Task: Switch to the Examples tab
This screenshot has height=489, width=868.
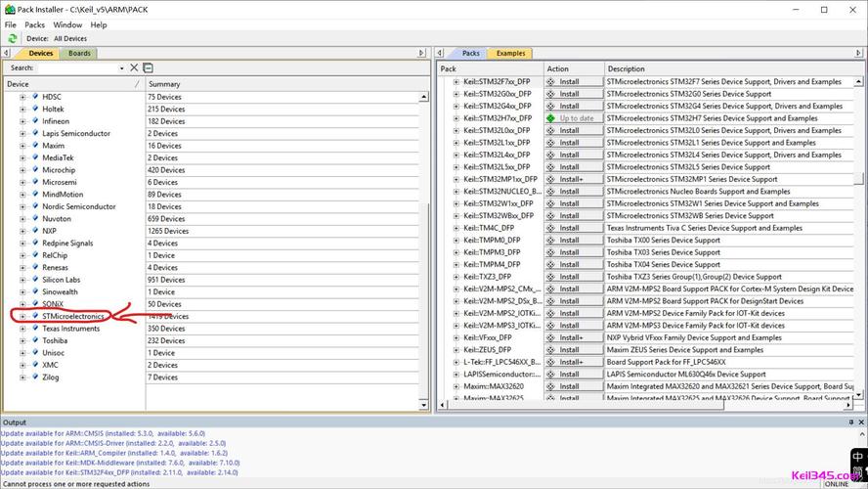Action: pyautogui.click(x=510, y=53)
